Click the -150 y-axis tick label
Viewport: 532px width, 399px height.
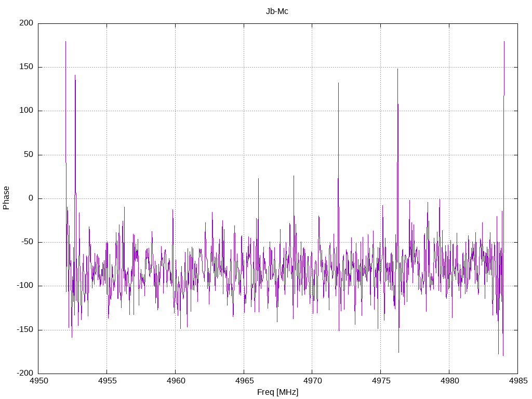tap(25, 329)
